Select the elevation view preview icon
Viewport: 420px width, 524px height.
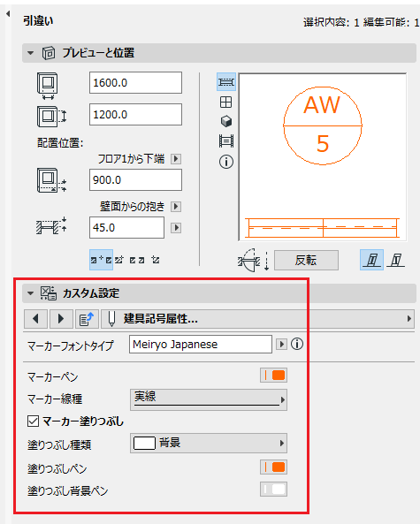pos(226,102)
